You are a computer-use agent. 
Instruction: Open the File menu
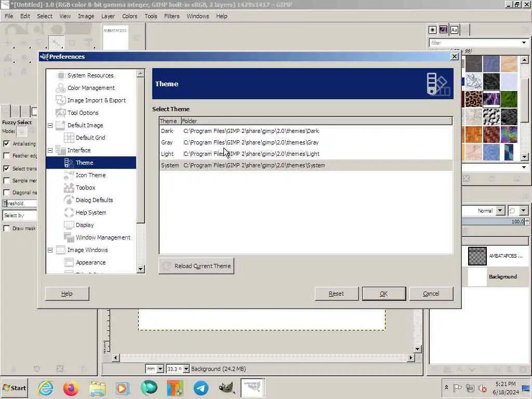coord(9,16)
